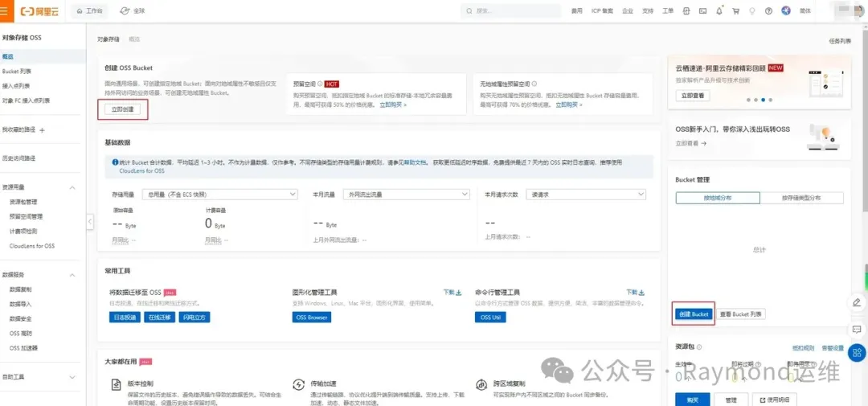
Task: Switch to 按存储类型分布 tab
Action: coord(801,198)
